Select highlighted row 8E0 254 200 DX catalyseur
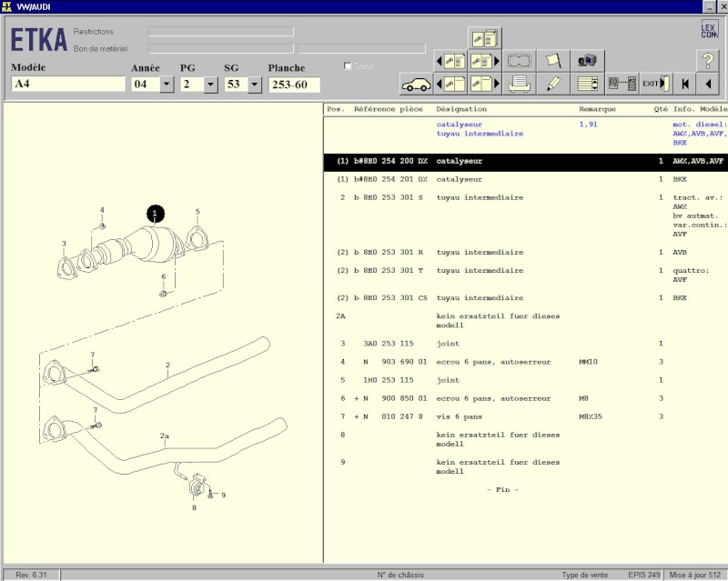This screenshot has height=581, width=728. [526, 162]
